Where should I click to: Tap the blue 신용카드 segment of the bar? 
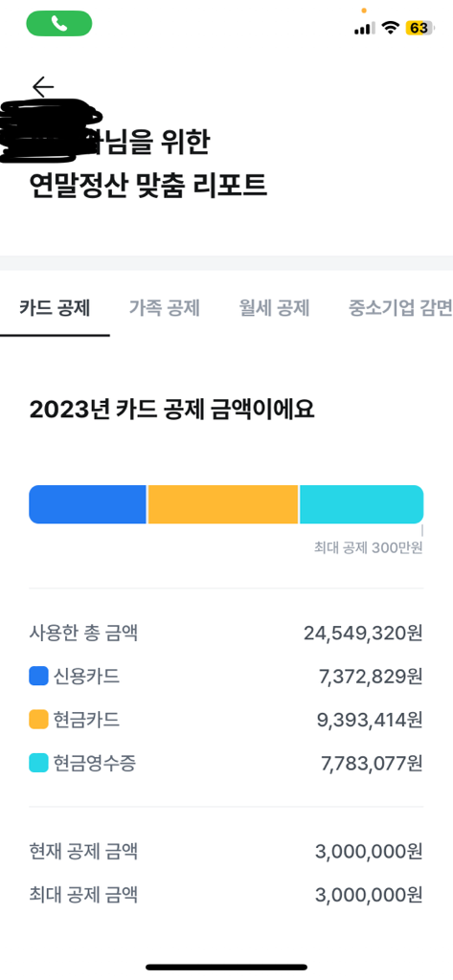point(87,504)
